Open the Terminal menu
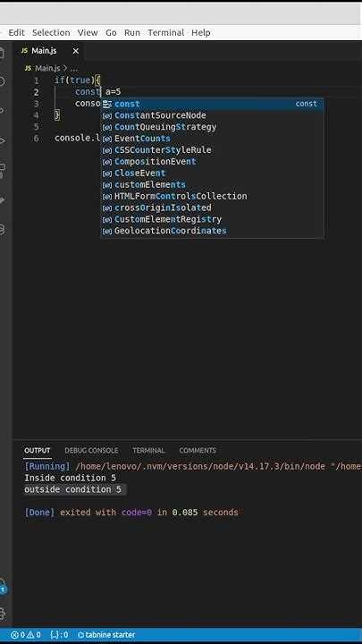Screen dimensions: 362x644 pos(166,32)
